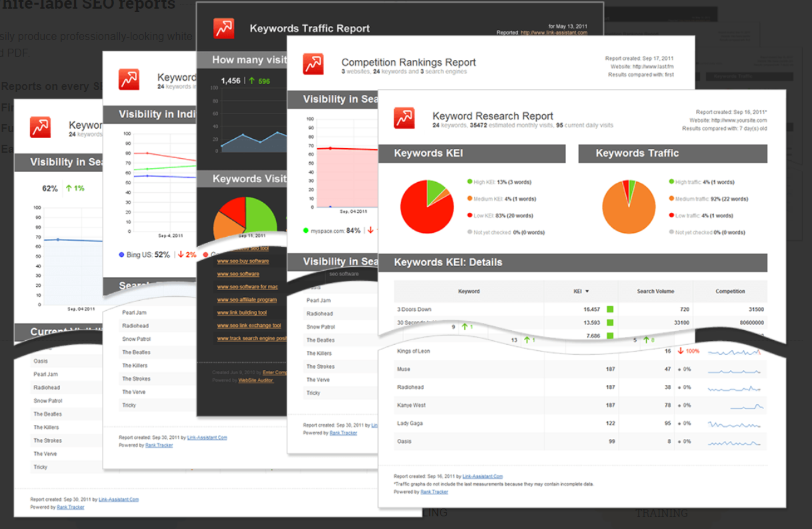
Task: Click the Keyword column header
Action: click(469, 292)
